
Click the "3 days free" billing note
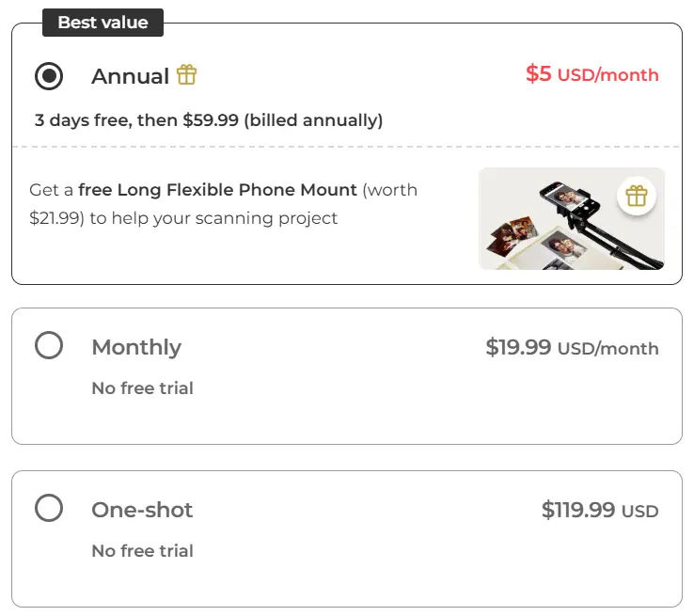209,120
